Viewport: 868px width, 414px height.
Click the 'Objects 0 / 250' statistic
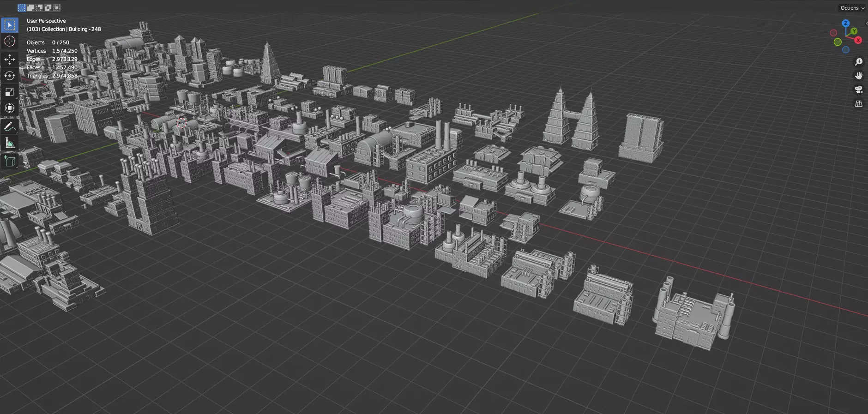[48, 42]
